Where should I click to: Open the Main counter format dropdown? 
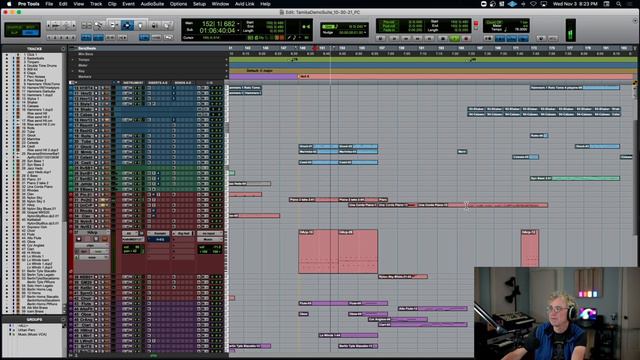click(238, 24)
